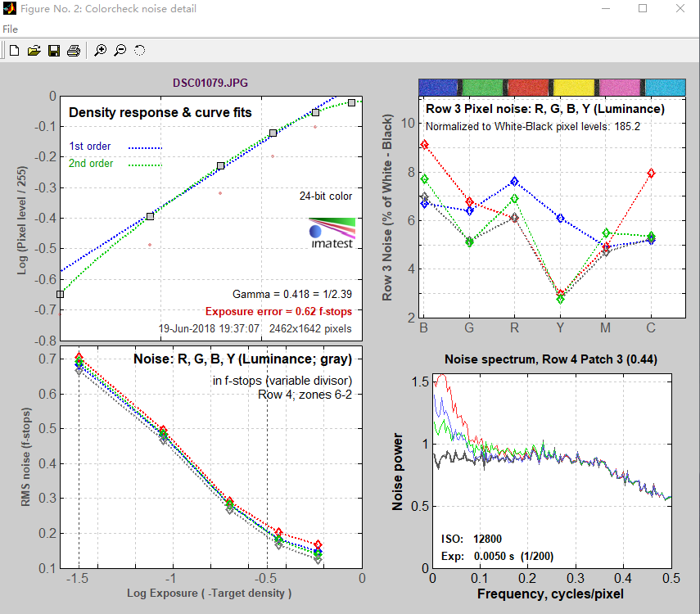This screenshot has width=700, height=614.
Task: Click the MATLAB icon in the title bar
Action: pos(9,9)
